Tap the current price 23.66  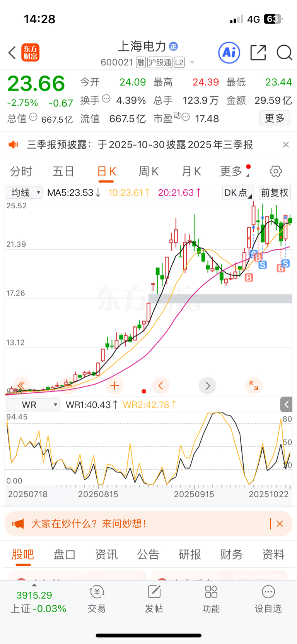point(36,84)
